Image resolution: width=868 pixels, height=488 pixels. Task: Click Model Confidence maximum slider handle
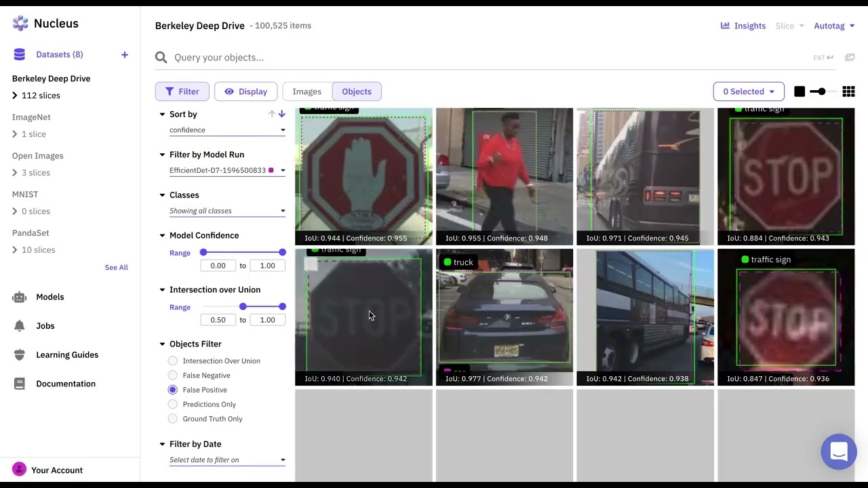282,252
